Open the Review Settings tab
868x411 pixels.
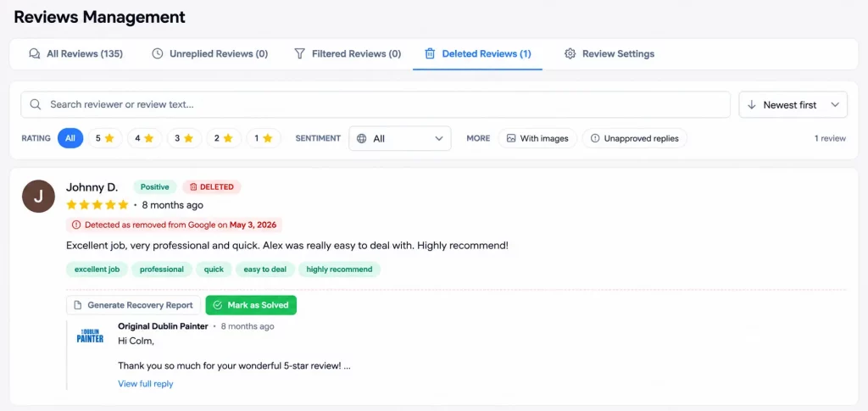(609, 53)
